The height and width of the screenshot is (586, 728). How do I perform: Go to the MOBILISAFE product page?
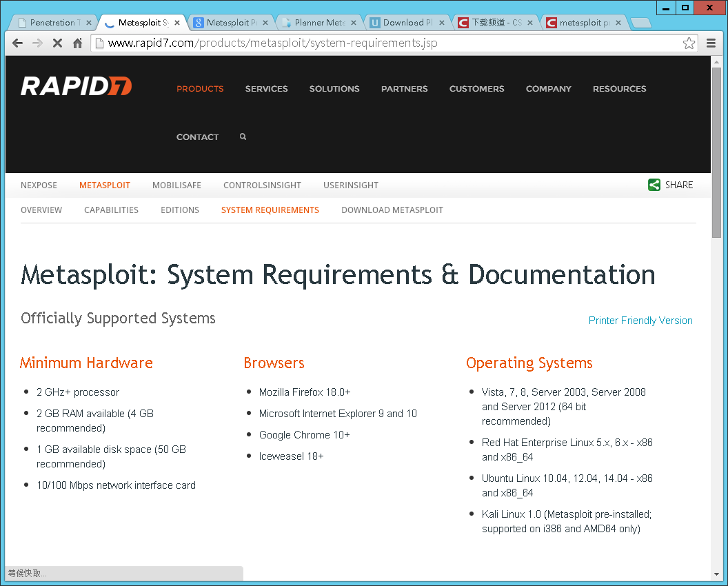[x=177, y=185]
